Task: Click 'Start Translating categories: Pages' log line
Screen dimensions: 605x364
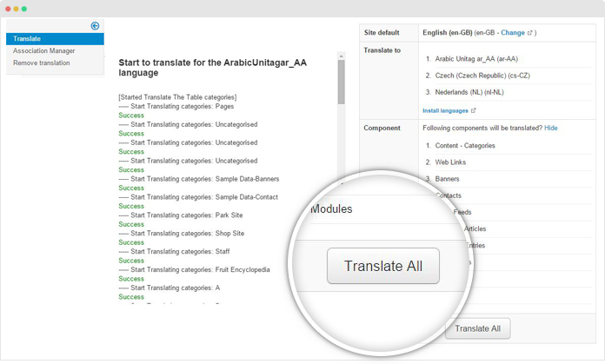Action: click(x=176, y=107)
